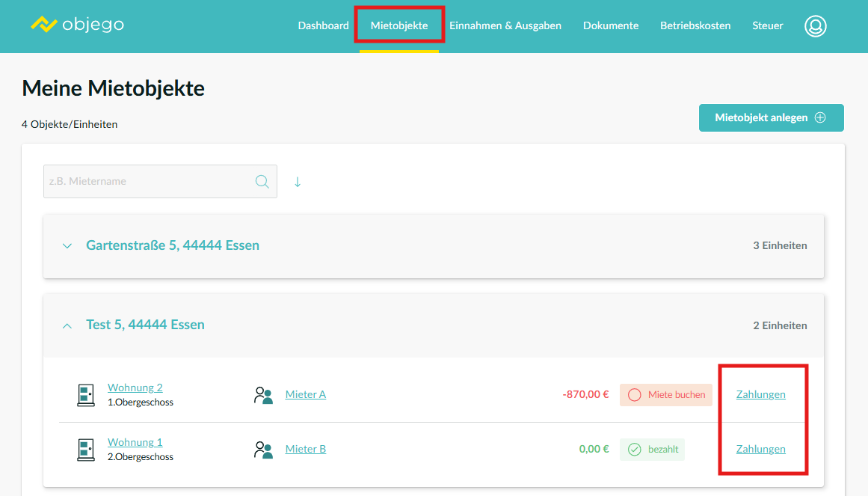Click the Wohnung 2 door icon
Screen dimensions: 868x496
86,395
